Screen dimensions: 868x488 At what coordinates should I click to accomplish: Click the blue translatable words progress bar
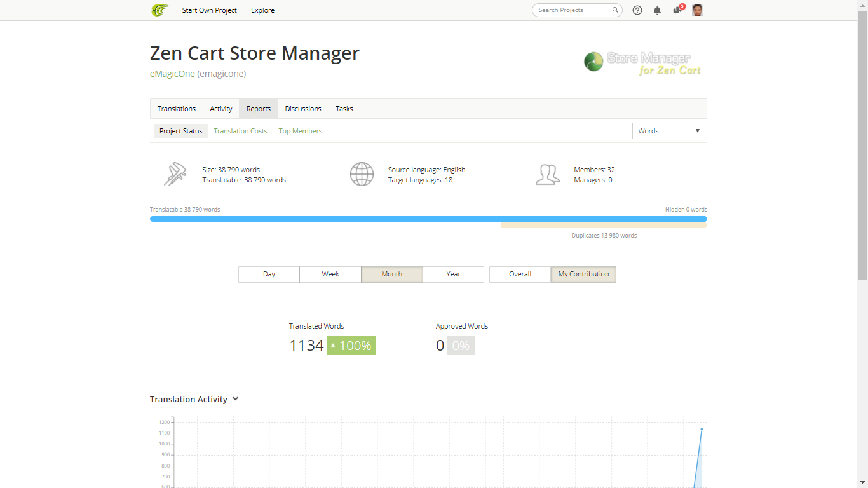click(428, 219)
